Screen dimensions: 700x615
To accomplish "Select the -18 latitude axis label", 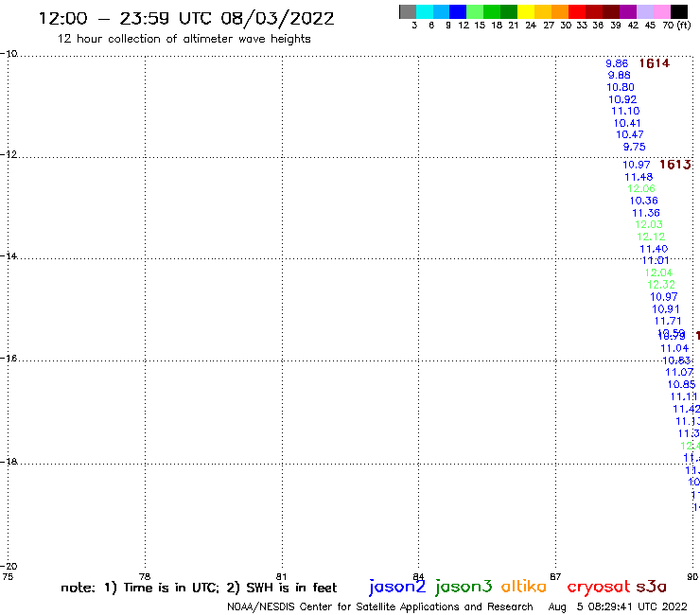I will [x=9, y=462].
